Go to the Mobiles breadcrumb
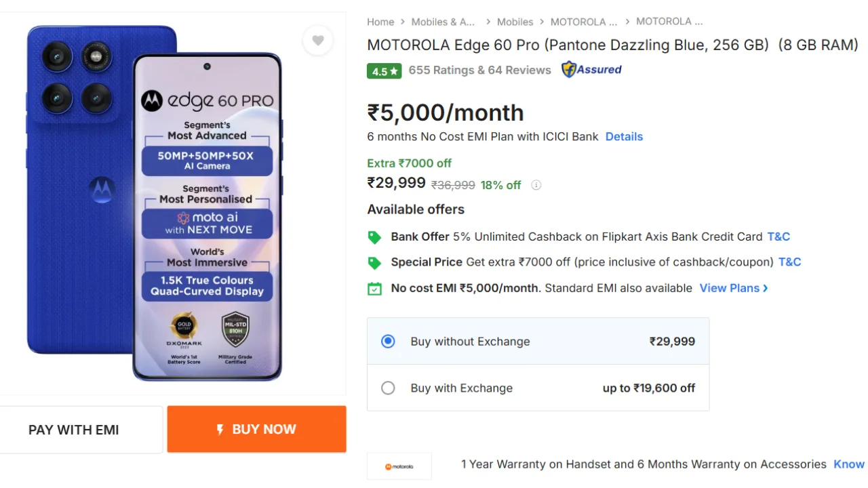 pyautogui.click(x=515, y=22)
